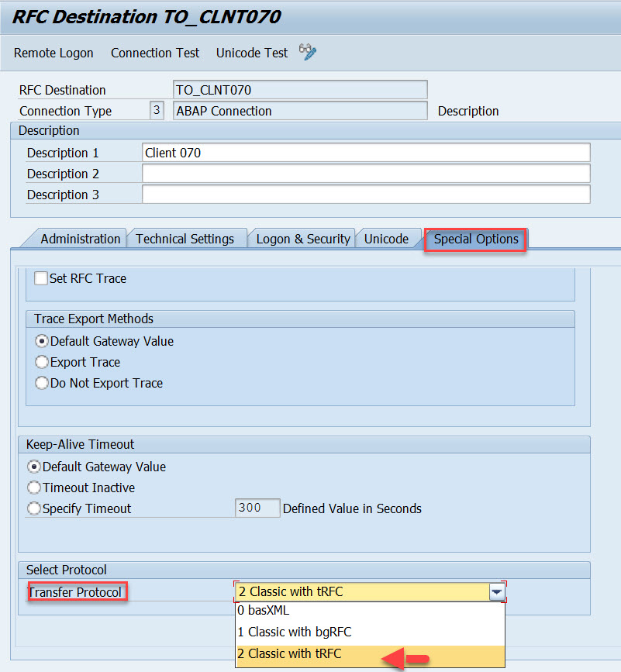Open the Unicode tab
The height and width of the screenshot is (672, 621).
386,239
